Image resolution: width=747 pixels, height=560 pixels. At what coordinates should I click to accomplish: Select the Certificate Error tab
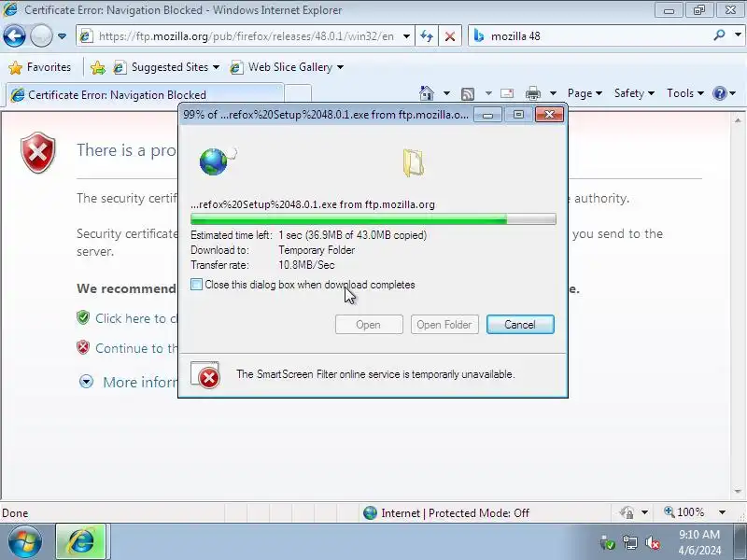145,94
